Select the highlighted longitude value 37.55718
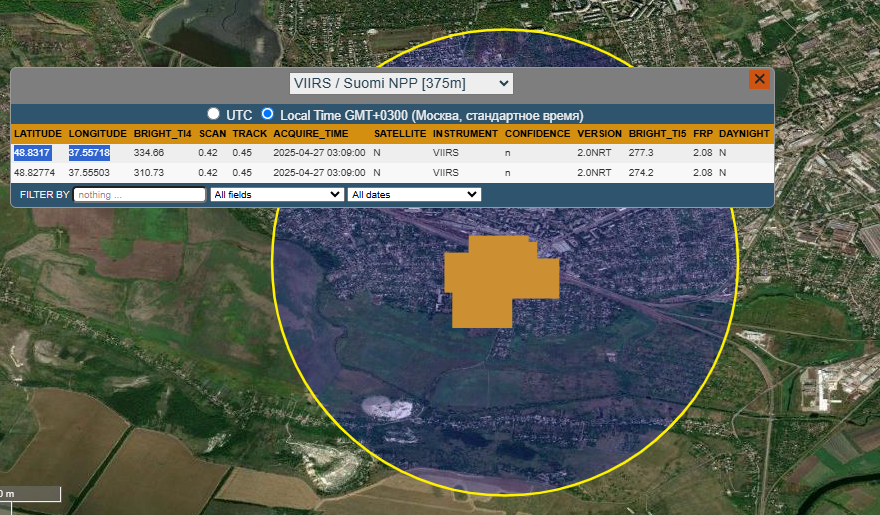Image resolution: width=880 pixels, height=515 pixels. tap(89, 152)
